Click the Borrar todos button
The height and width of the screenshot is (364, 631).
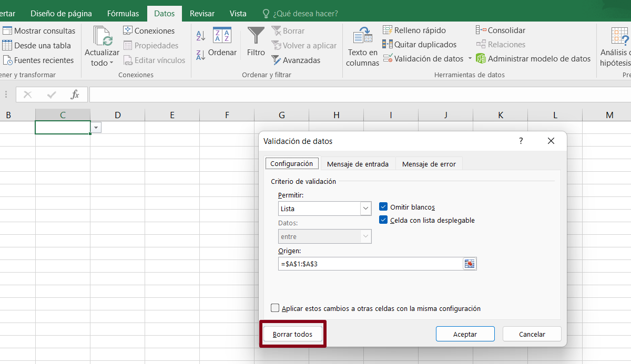coord(292,334)
